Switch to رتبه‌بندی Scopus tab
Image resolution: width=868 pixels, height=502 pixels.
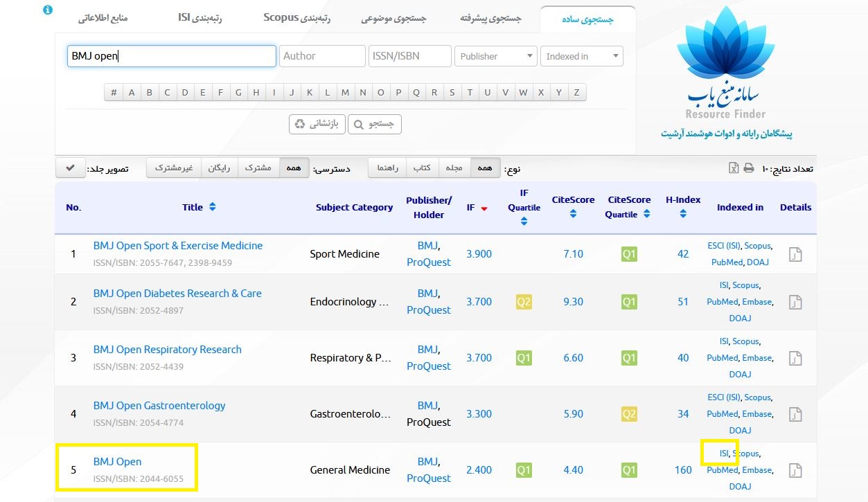[x=296, y=19]
